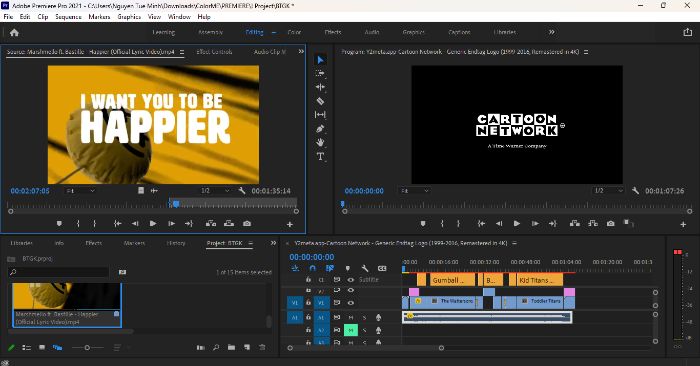
Task: Go to the Home screen icon
Action: pos(14,33)
